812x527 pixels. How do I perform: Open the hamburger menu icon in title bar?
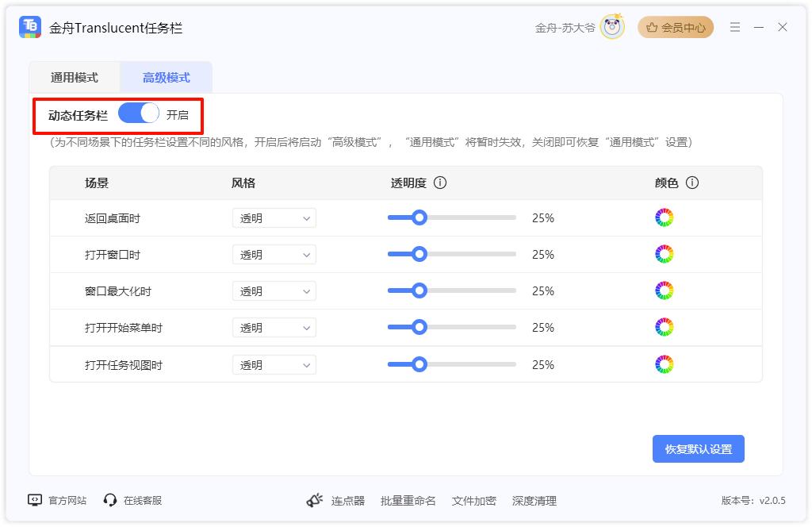735,27
